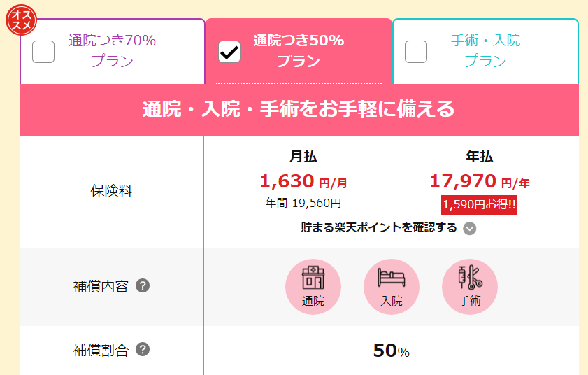Viewport: 588px width, 375px height.
Task: Select the 年払 17,970円 price
Action: click(480, 182)
